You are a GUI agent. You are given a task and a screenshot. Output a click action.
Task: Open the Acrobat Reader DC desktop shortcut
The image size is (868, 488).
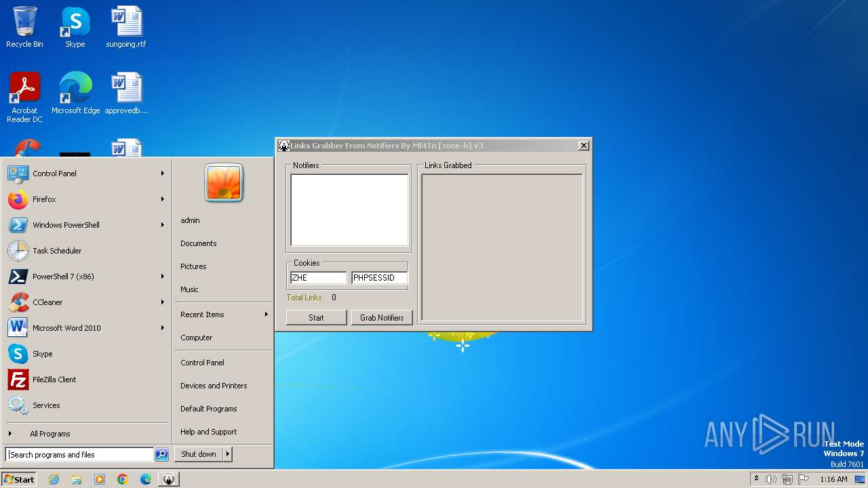tap(24, 98)
